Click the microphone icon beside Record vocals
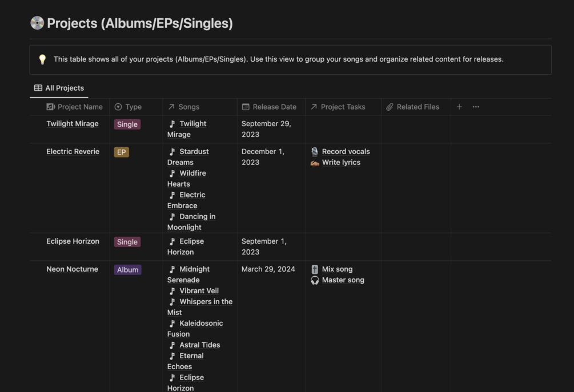The height and width of the screenshot is (392, 574). coord(315,152)
